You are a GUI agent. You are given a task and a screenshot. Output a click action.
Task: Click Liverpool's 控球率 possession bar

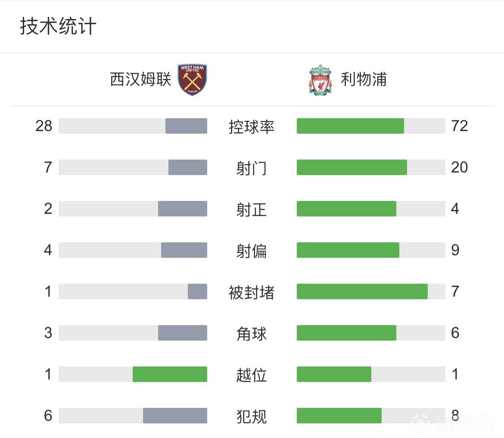pos(350,126)
